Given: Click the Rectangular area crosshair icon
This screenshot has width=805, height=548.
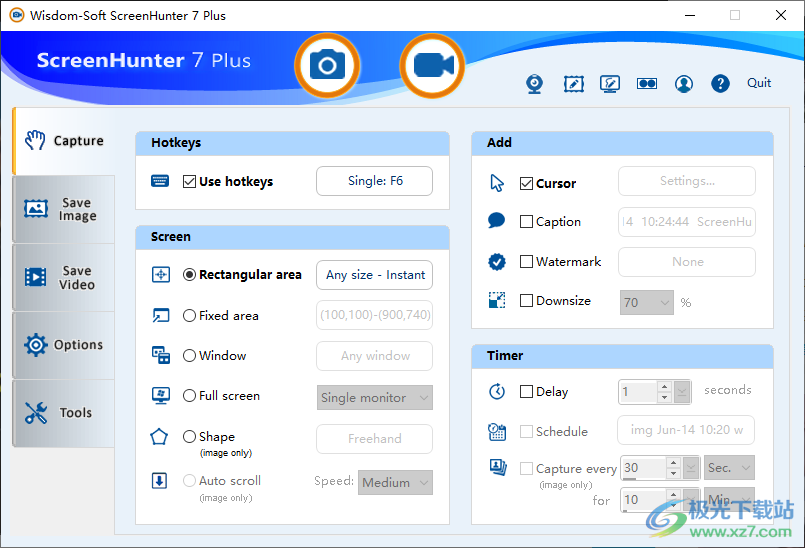Looking at the screenshot, I should tap(161, 275).
